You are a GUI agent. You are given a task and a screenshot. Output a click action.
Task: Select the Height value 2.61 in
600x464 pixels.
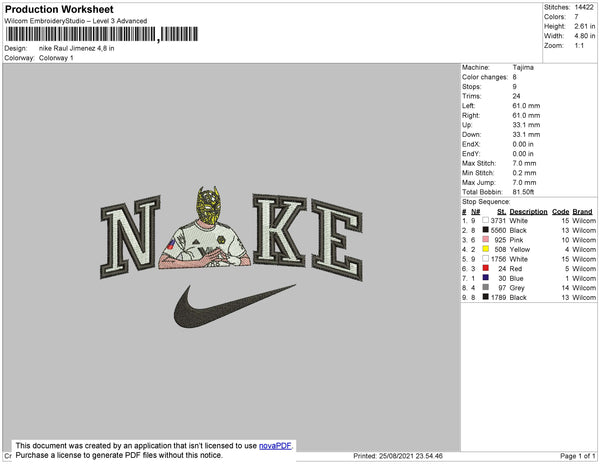pyautogui.click(x=585, y=26)
